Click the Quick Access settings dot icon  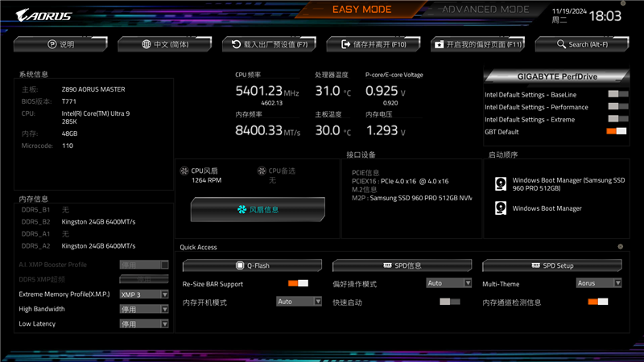(620, 247)
